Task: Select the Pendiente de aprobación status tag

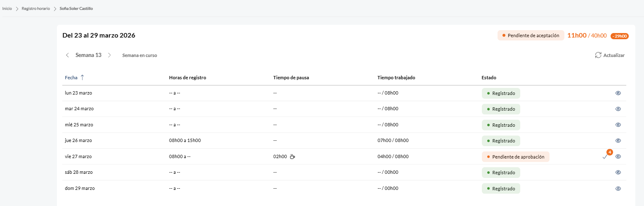Action: pos(515,157)
